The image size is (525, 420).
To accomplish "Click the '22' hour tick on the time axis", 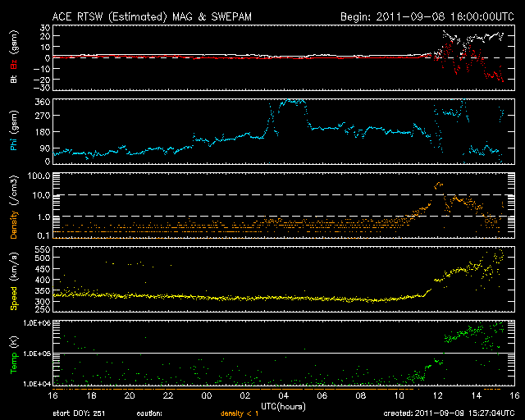I will (168, 396).
